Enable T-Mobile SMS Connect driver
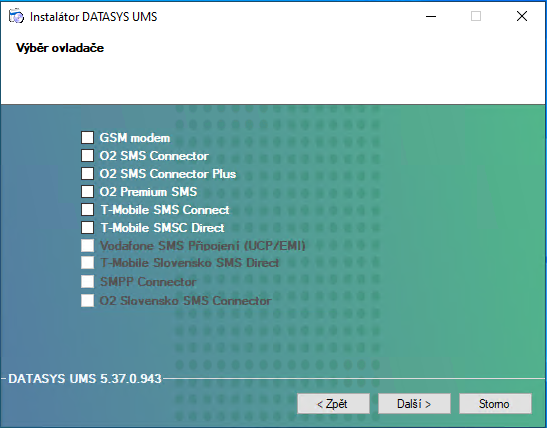547x428 pixels. tap(87, 210)
